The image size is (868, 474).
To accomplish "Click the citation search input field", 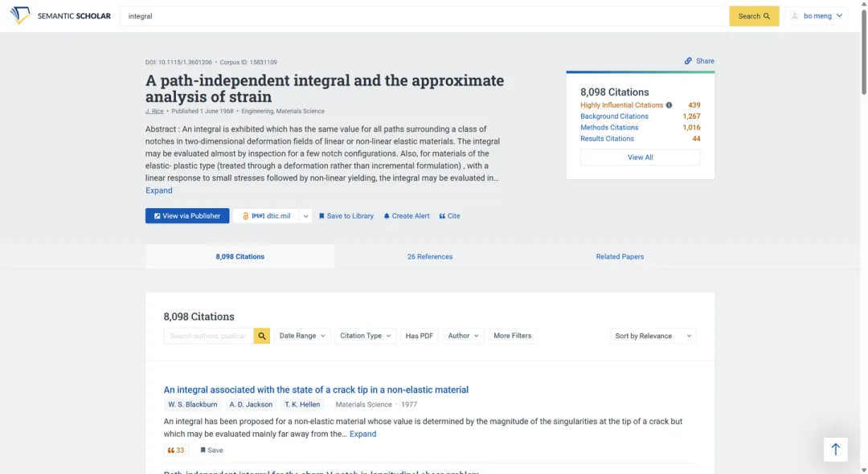I will [x=207, y=335].
